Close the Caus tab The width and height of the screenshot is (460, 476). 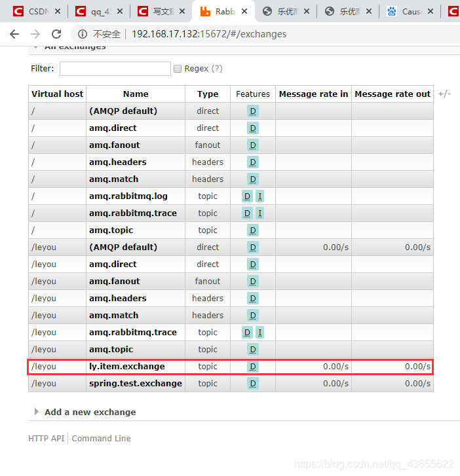click(431, 12)
